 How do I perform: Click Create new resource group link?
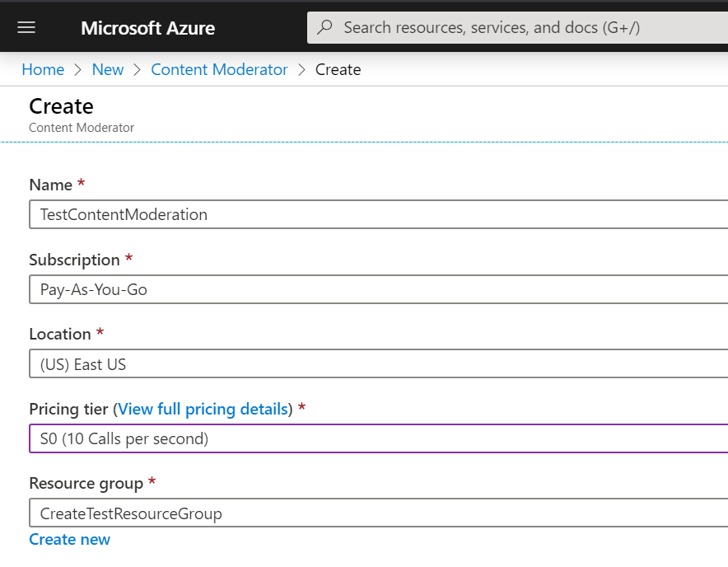click(x=70, y=540)
